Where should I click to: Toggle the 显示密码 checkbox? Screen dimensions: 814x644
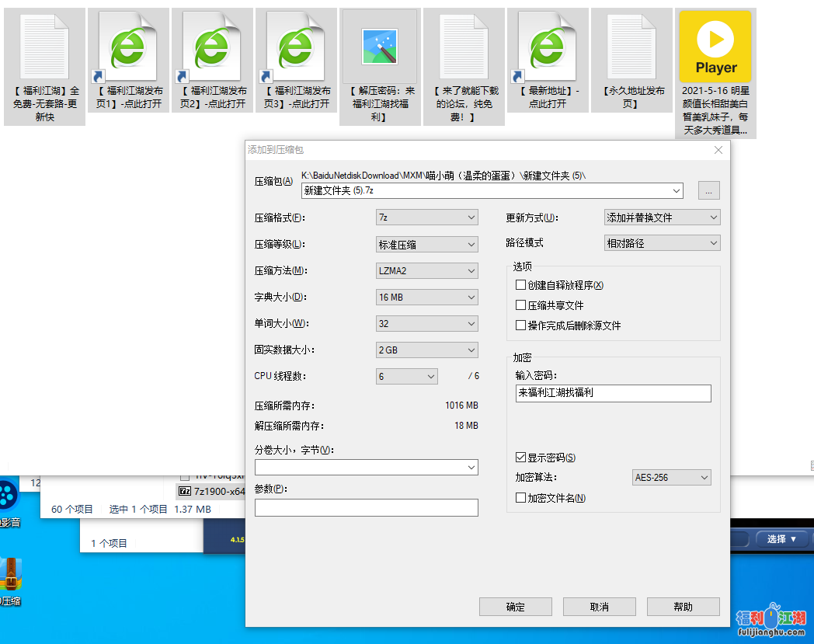point(521,458)
